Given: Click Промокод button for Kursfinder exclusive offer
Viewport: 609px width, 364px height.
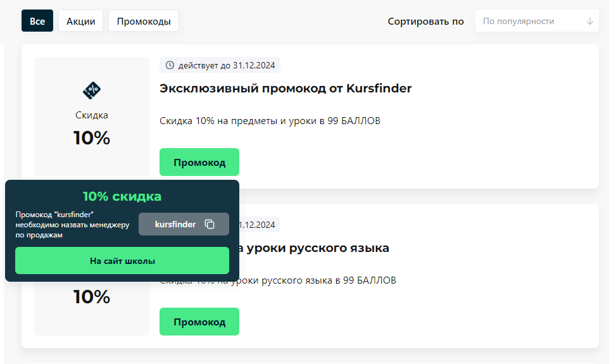Looking at the screenshot, I should point(199,162).
